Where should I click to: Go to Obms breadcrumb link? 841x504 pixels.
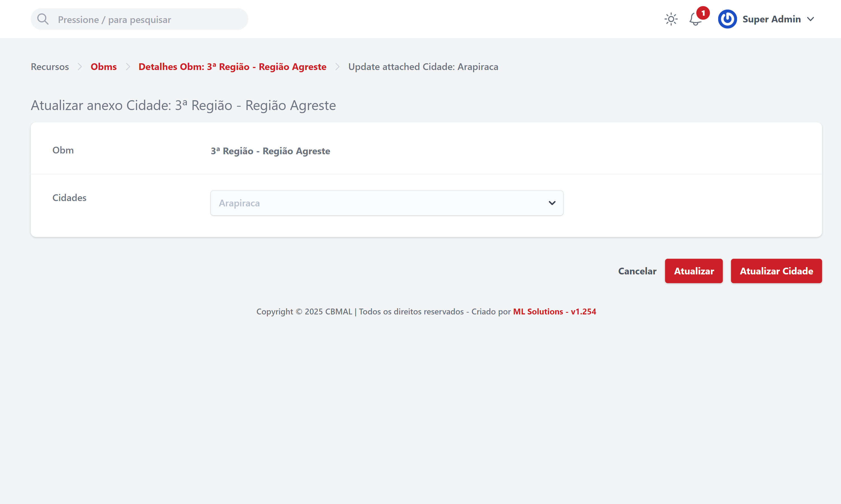[104, 67]
